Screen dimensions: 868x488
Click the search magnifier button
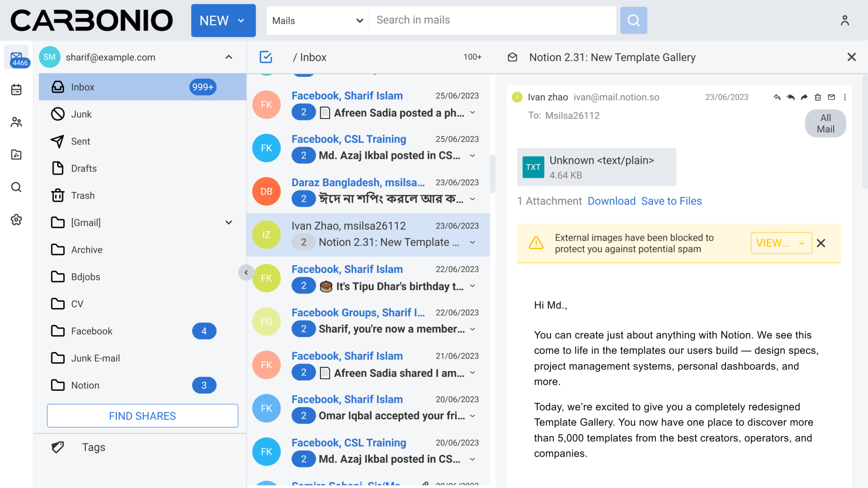tap(633, 20)
